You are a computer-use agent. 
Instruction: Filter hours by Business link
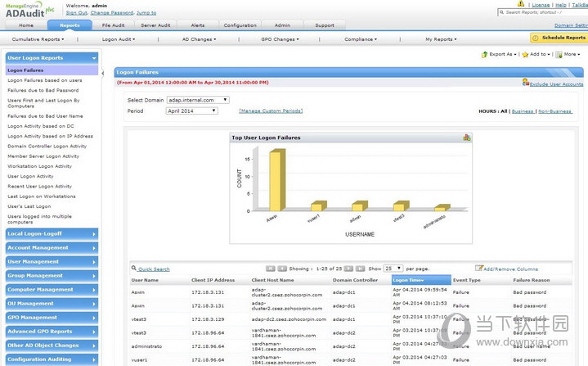pyautogui.click(x=523, y=111)
